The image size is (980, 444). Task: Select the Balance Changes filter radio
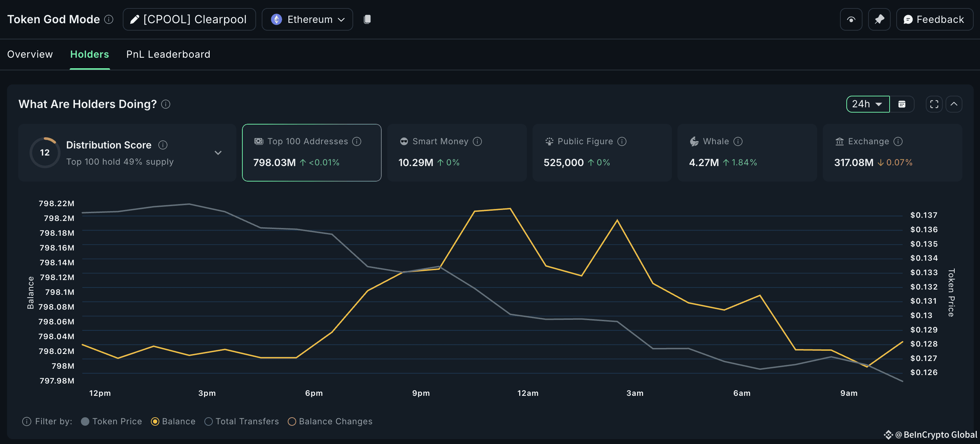[292, 421]
